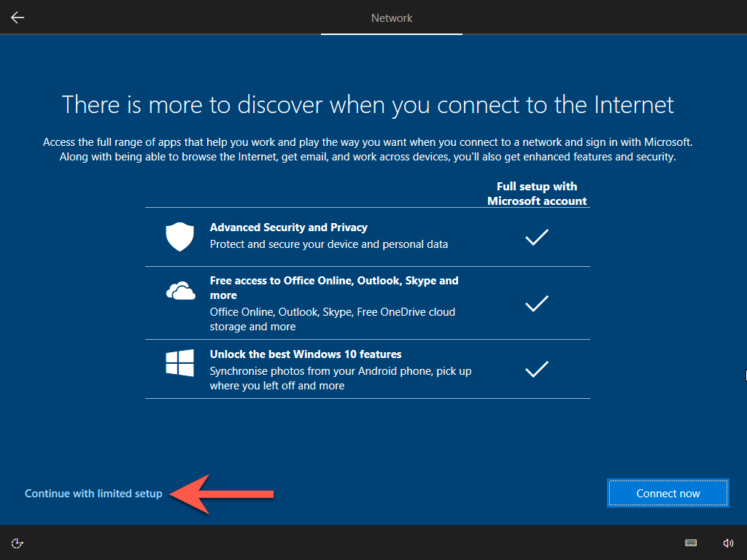This screenshot has width=747, height=560.
Task: Click the shield security icon
Action: pos(179,237)
